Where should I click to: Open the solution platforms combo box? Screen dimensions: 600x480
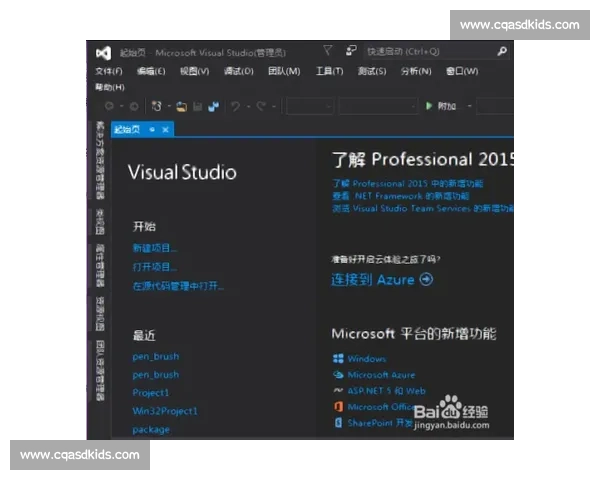[x=378, y=106]
